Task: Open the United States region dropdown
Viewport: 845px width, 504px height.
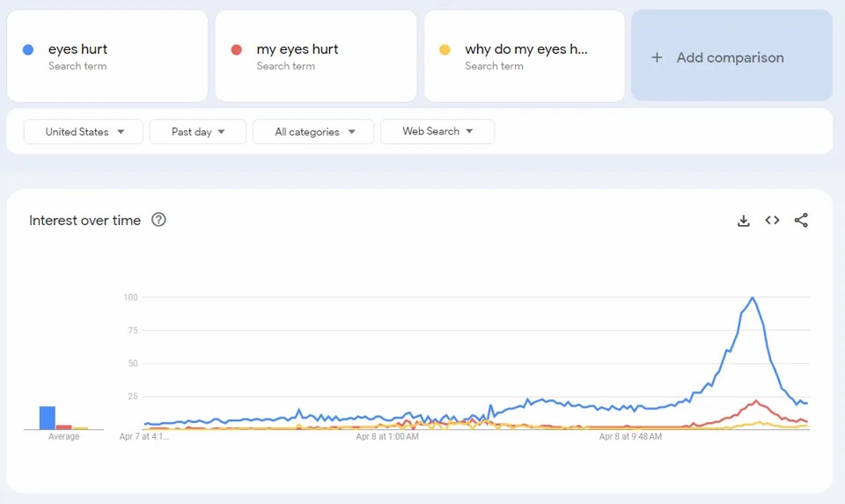Action: pyautogui.click(x=84, y=132)
